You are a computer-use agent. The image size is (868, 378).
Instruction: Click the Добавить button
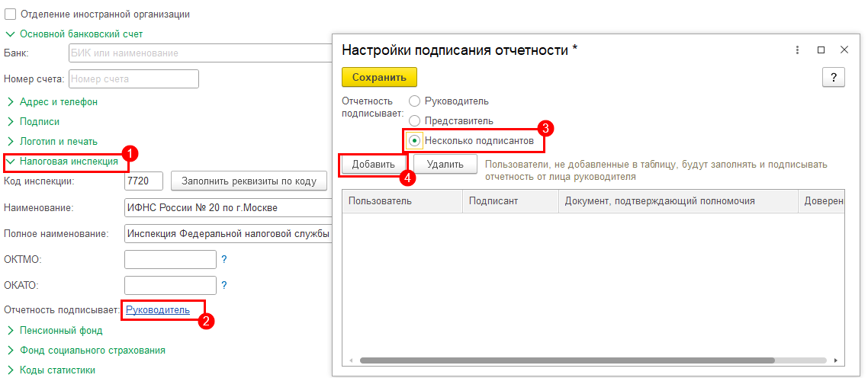pos(373,164)
